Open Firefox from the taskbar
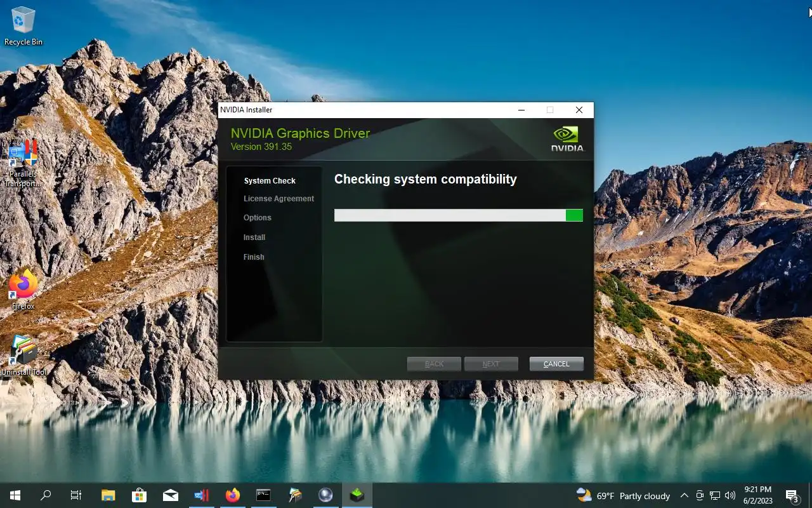The height and width of the screenshot is (508, 812). coord(233,495)
